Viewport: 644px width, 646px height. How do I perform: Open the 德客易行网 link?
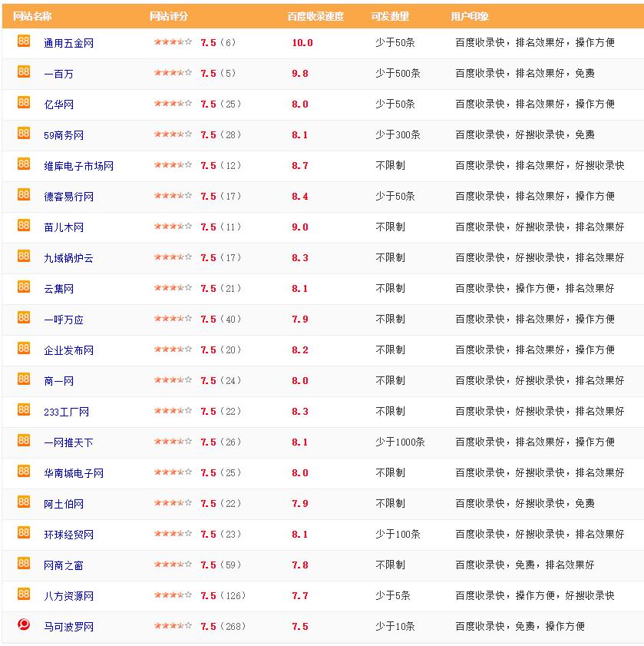tap(69, 197)
